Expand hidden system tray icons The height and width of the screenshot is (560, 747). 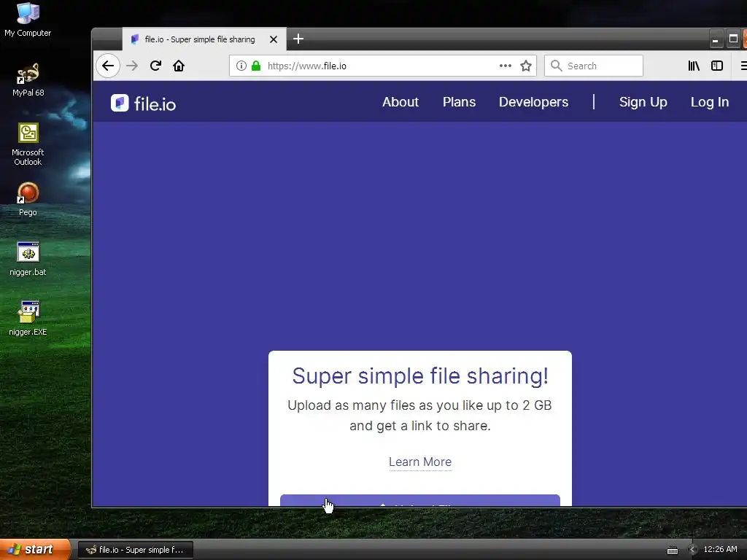692,550
